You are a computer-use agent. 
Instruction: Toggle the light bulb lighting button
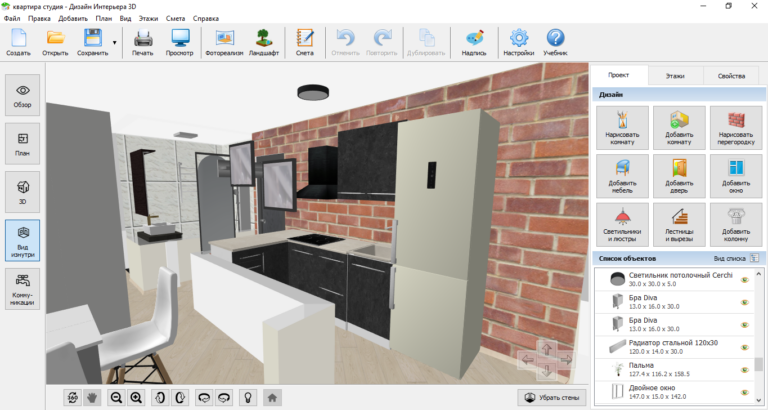tap(248, 397)
